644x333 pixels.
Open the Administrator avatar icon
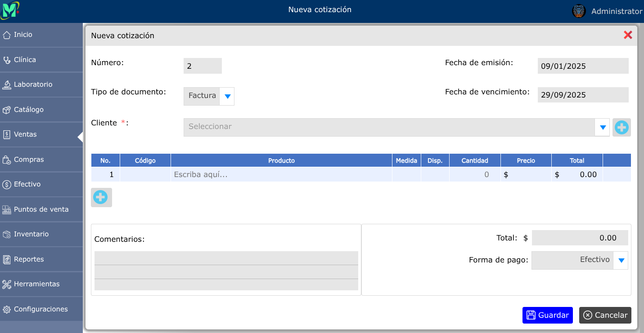tap(579, 11)
